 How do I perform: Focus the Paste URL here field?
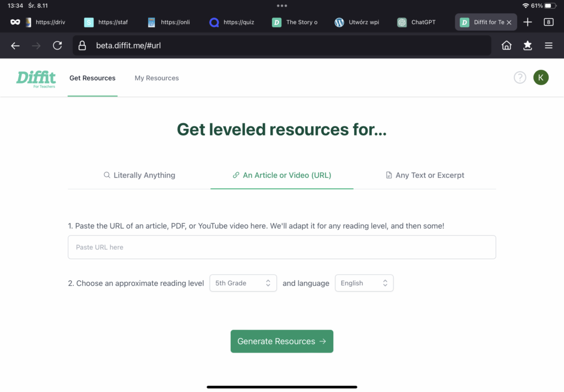pyautogui.click(x=281, y=247)
